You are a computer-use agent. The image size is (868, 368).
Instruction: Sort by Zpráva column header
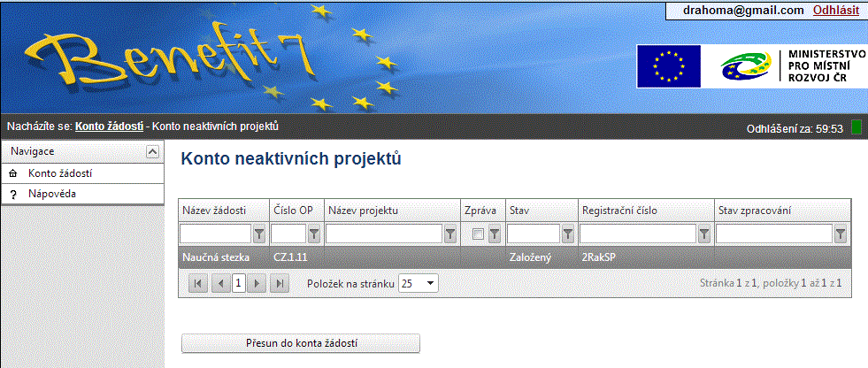pos(482,211)
